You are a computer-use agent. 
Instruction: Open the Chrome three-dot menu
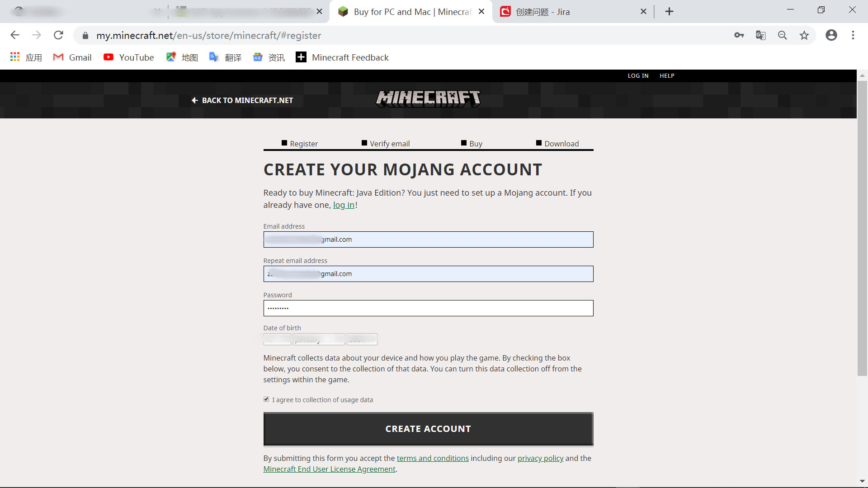point(853,35)
